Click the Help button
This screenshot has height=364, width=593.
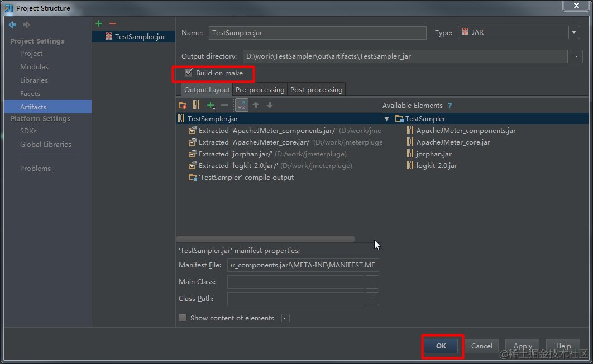(x=563, y=346)
